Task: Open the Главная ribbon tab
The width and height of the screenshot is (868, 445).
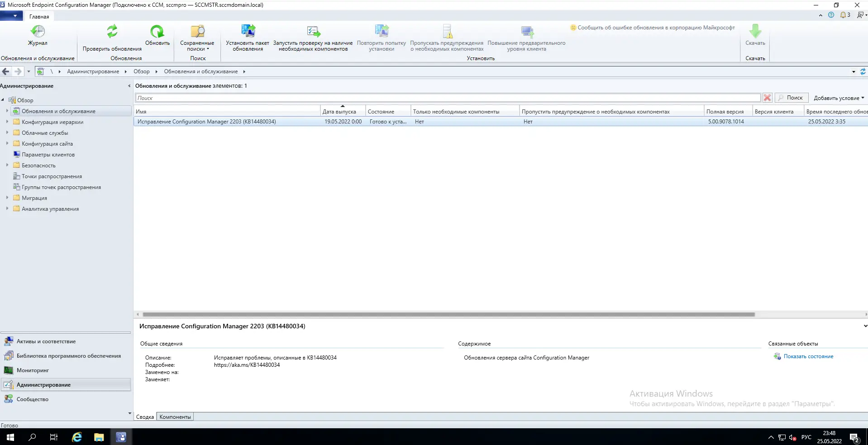Action: coord(39,17)
